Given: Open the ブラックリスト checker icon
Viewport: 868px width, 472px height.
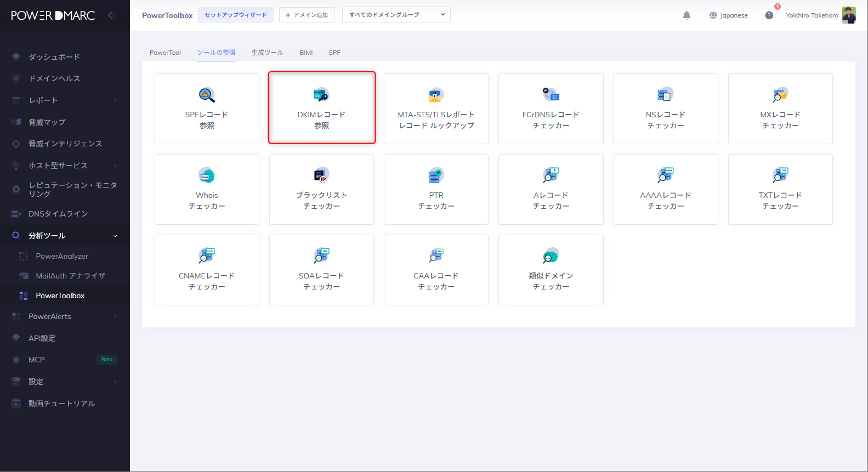Looking at the screenshot, I should pos(321,175).
